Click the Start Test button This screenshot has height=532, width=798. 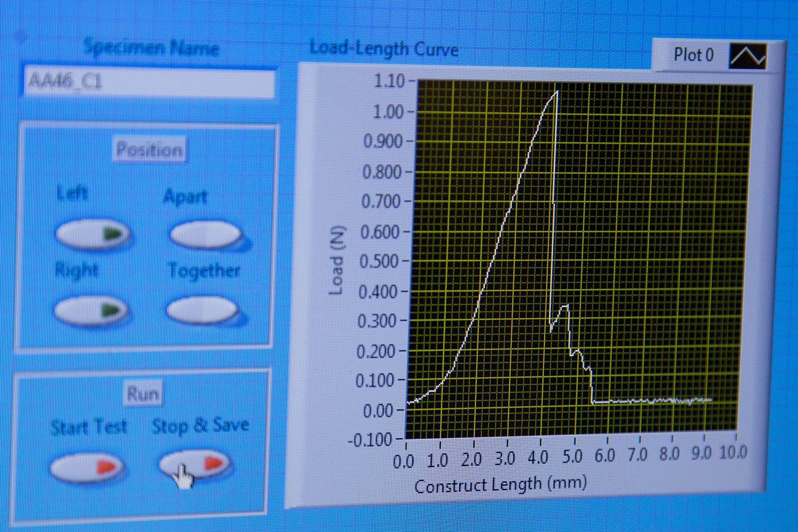(x=87, y=467)
